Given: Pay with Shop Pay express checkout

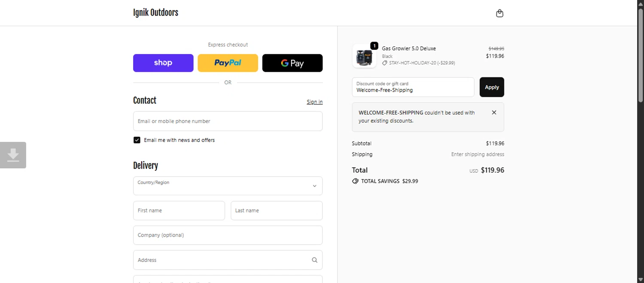Looking at the screenshot, I should (x=163, y=63).
